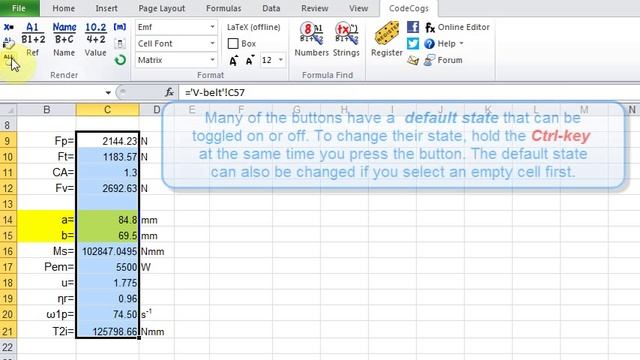
Task: Click the 'Fp=' label cell
Action: (x=47, y=141)
